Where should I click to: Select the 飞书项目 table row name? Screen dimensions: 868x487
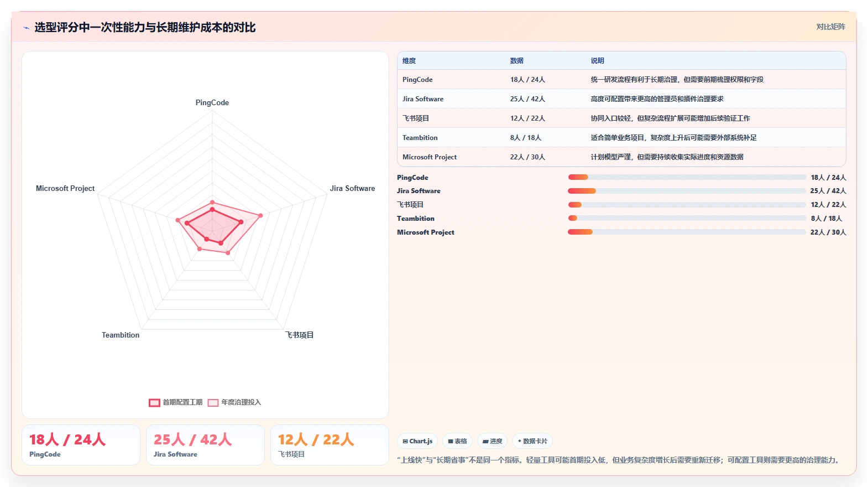click(x=416, y=118)
